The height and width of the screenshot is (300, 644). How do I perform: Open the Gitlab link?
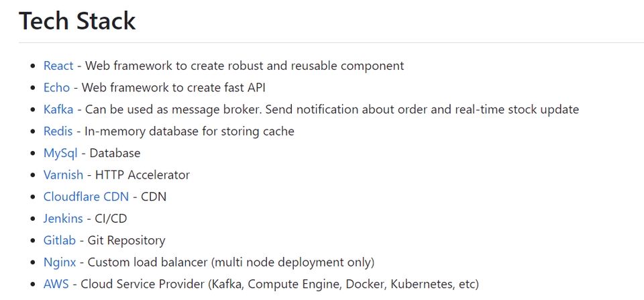pos(60,240)
